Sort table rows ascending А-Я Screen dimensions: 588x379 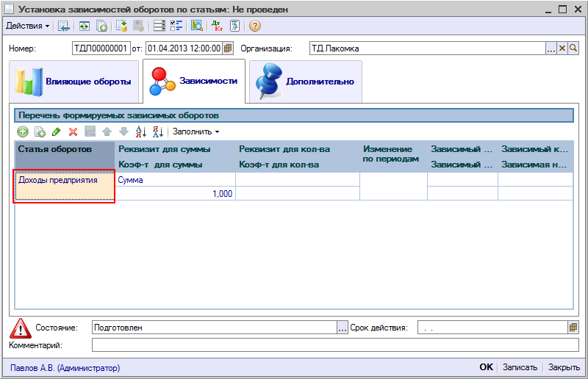pyautogui.click(x=142, y=131)
